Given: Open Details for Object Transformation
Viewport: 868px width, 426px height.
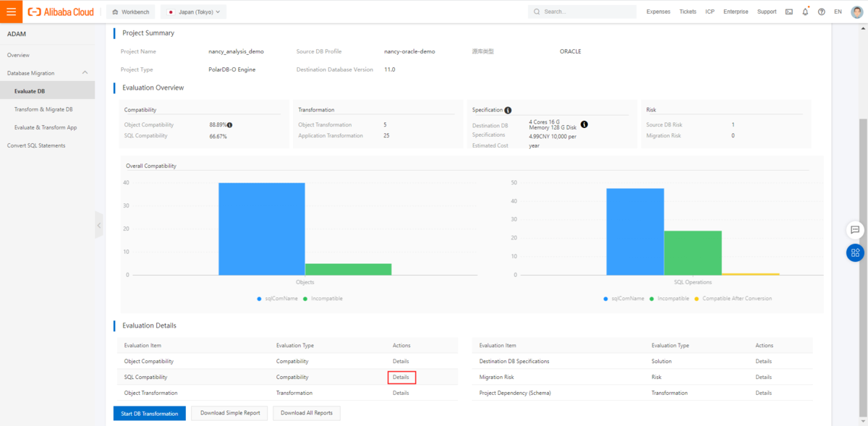Looking at the screenshot, I should click(x=401, y=393).
